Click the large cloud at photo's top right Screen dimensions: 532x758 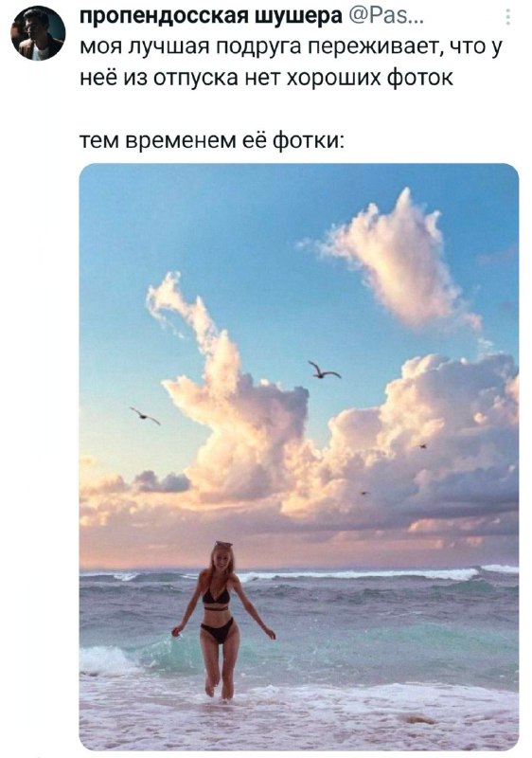pyautogui.click(x=396, y=262)
